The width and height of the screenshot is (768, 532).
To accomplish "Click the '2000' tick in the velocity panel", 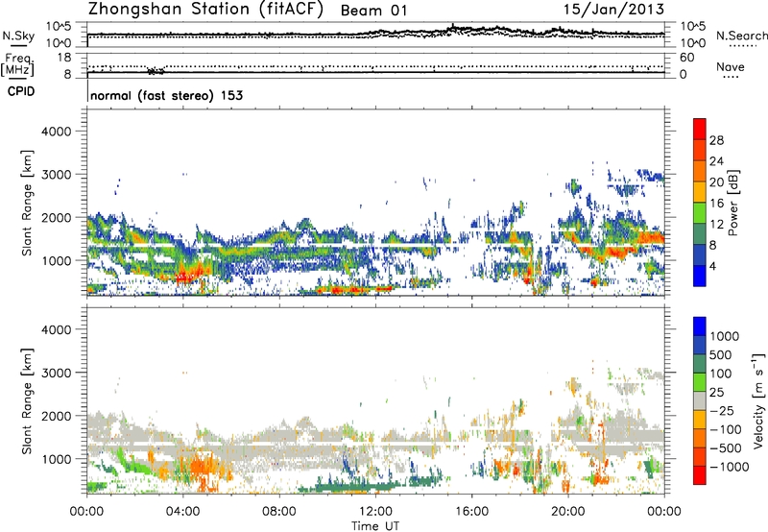I will [56, 416].
